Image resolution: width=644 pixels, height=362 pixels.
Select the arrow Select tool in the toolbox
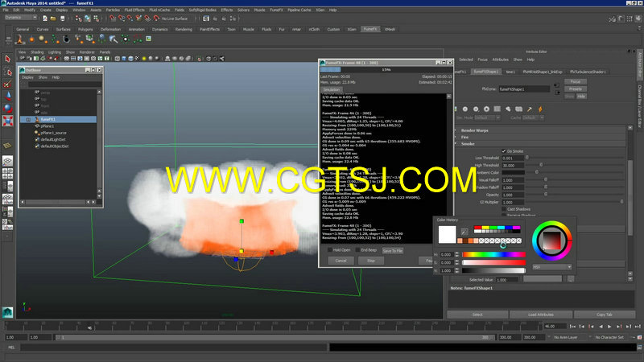tap(7, 59)
